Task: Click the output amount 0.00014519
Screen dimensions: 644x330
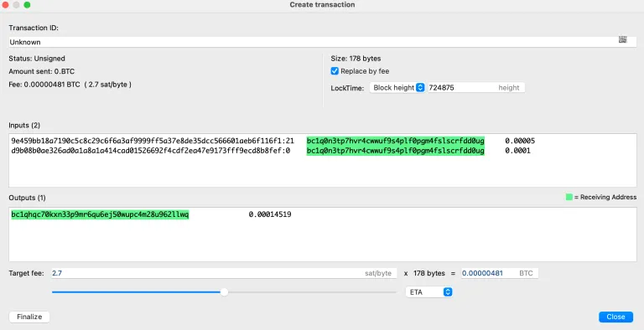Action: 270,214
